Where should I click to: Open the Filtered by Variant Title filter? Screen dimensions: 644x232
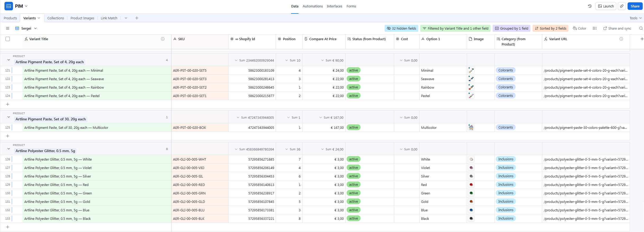[x=455, y=28]
